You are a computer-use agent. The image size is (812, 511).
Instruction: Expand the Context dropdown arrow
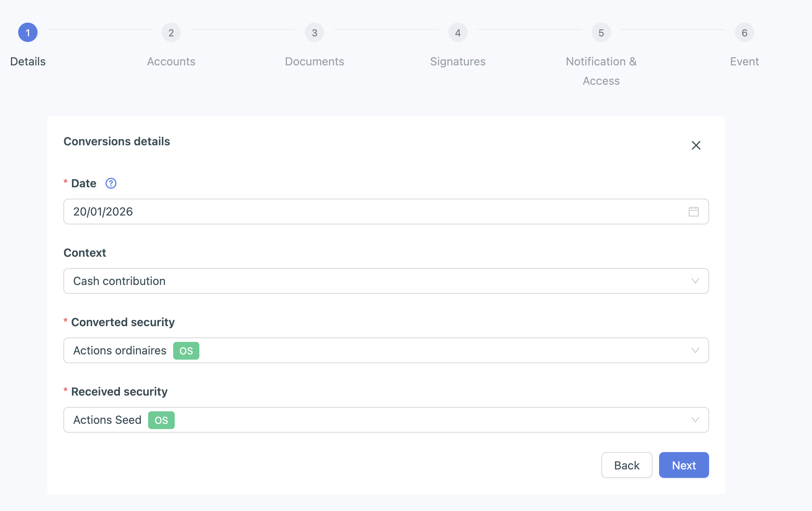click(695, 281)
